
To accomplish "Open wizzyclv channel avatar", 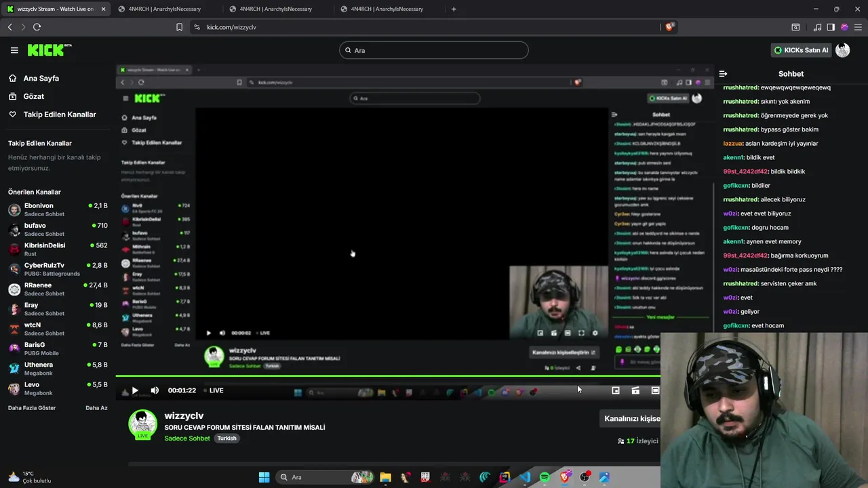I will pyautogui.click(x=142, y=424).
